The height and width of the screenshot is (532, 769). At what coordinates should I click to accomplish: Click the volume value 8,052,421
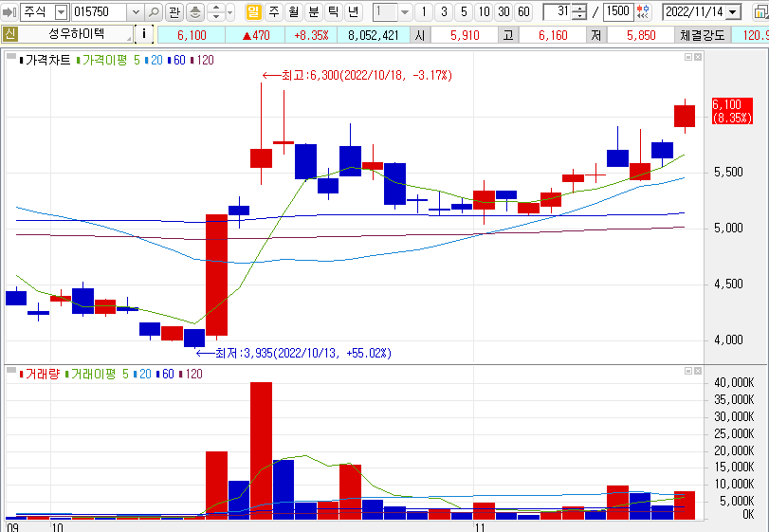[374, 35]
